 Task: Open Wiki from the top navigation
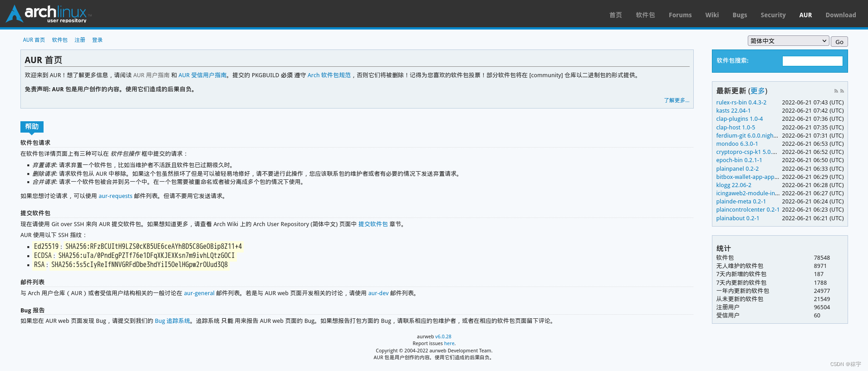tap(712, 15)
